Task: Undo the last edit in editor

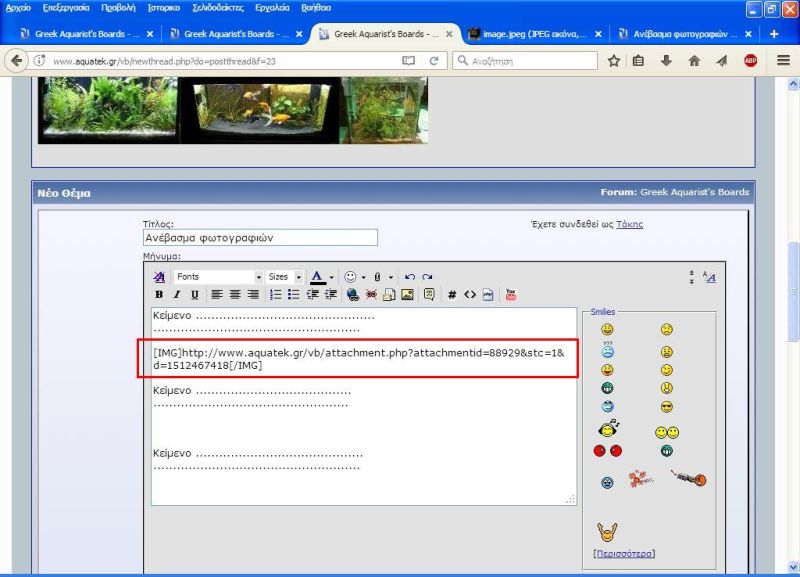Action: point(409,277)
